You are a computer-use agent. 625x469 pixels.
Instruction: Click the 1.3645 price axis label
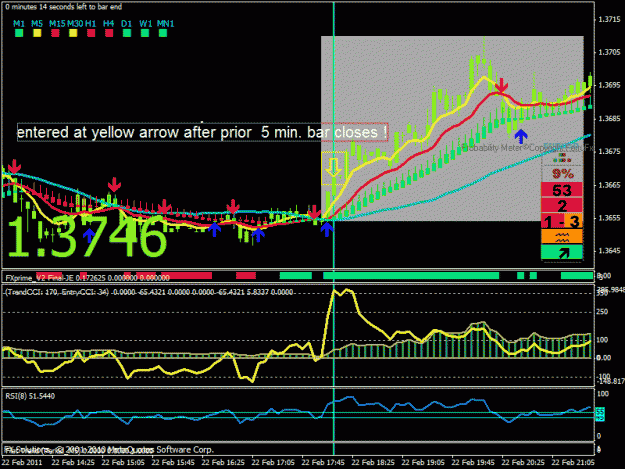(x=609, y=251)
